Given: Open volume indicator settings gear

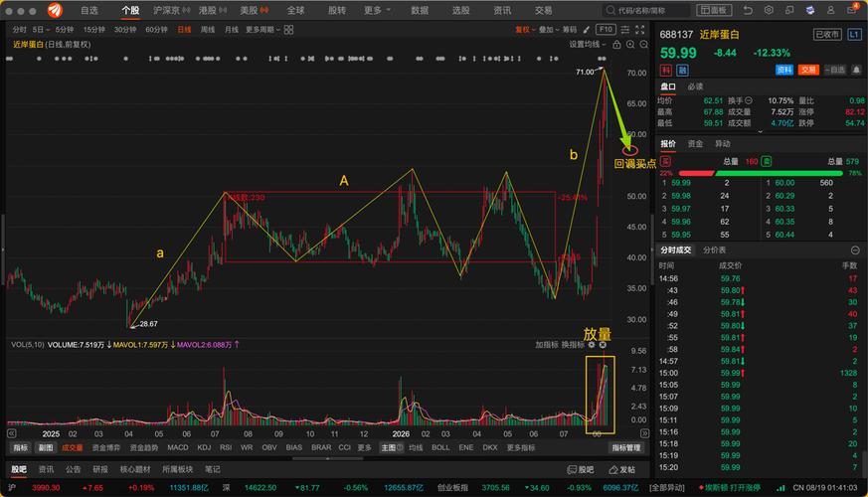Looking at the screenshot, I should coord(592,345).
